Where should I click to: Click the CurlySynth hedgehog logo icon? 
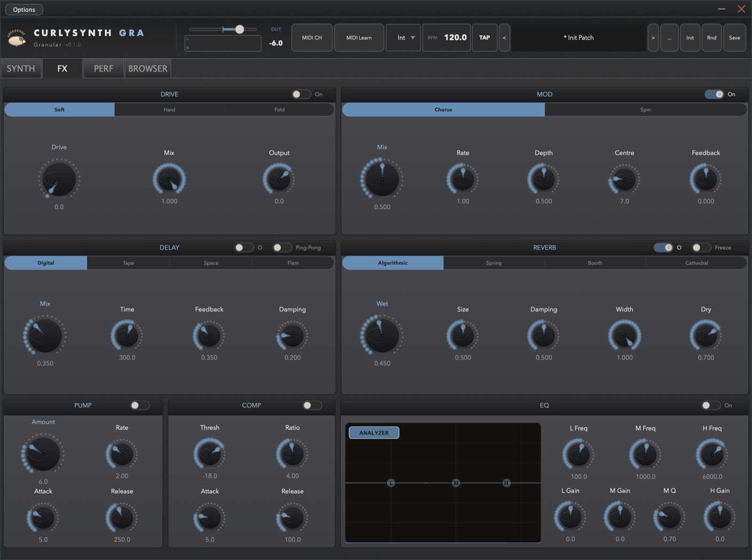point(17,38)
